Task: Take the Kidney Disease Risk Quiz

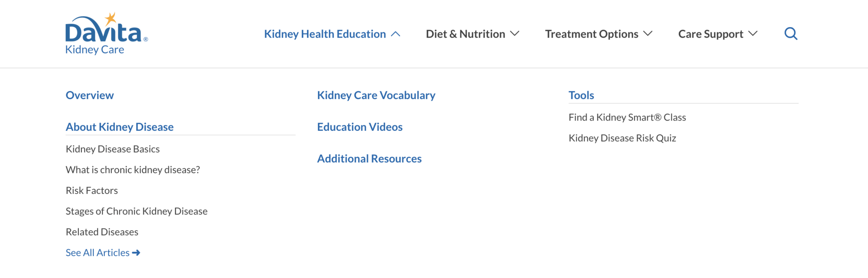Action: point(622,138)
